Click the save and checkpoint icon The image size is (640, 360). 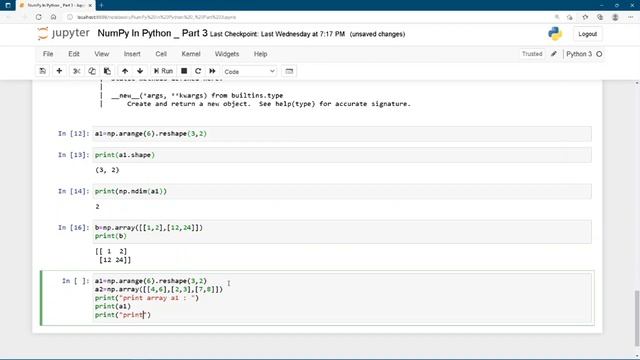pyautogui.click(x=42, y=71)
